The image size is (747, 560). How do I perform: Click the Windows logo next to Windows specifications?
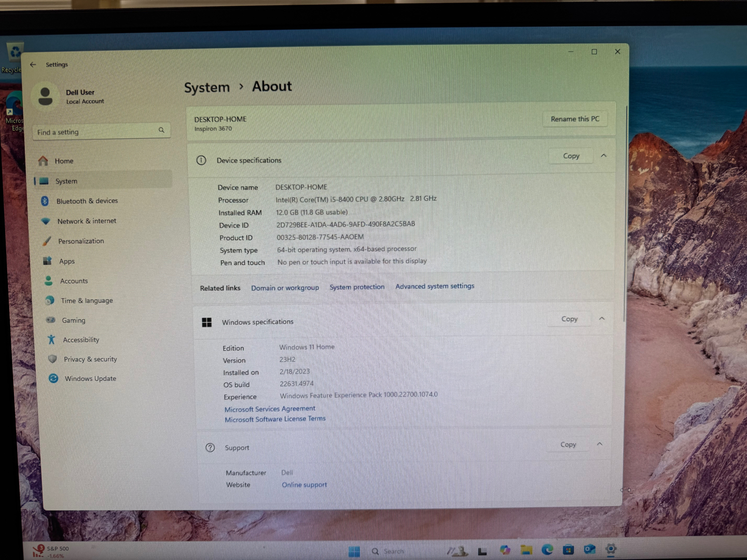click(206, 323)
